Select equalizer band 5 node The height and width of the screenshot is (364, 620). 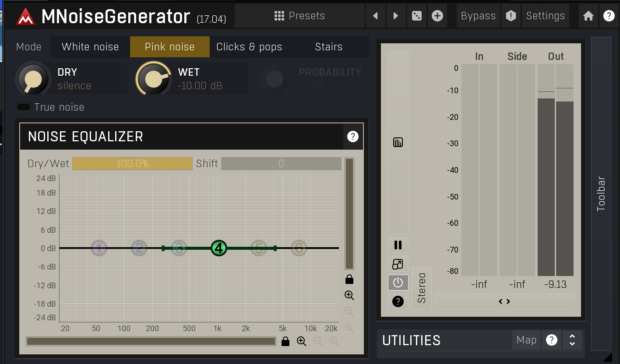pos(259,248)
